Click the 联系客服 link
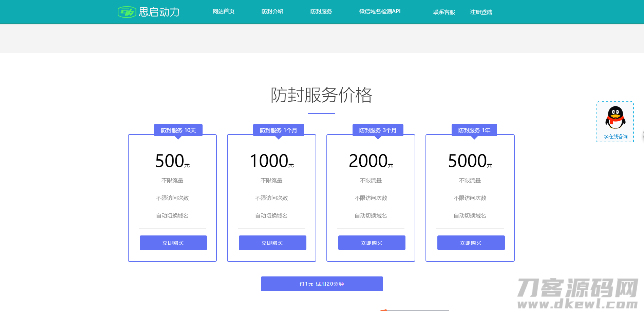The image size is (644, 311). [444, 12]
